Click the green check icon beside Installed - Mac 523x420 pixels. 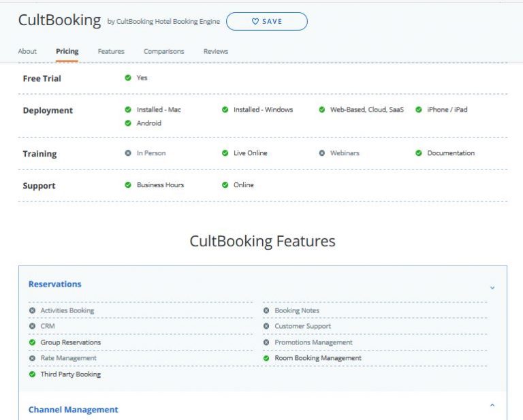128,110
